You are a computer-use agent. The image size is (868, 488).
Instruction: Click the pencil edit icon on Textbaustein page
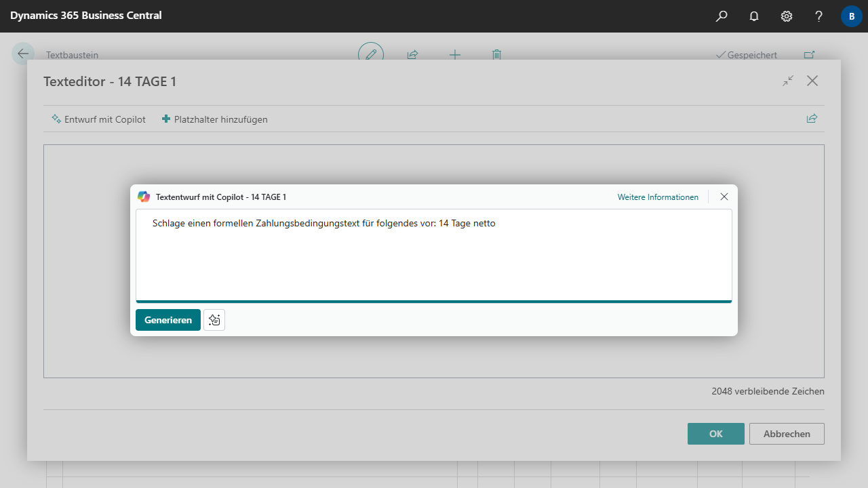pos(371,55)
